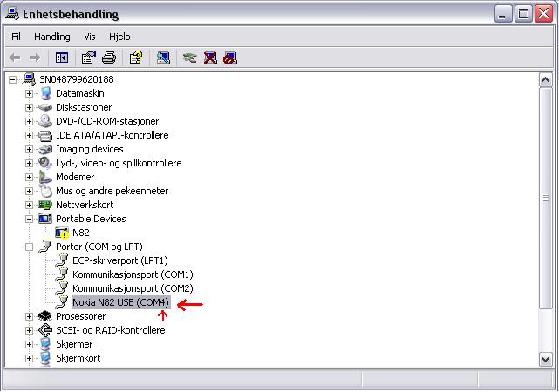Screen dimensions: 559x392
Task: Click the Uninstall device toolbar icon
Action: (210, 57)
